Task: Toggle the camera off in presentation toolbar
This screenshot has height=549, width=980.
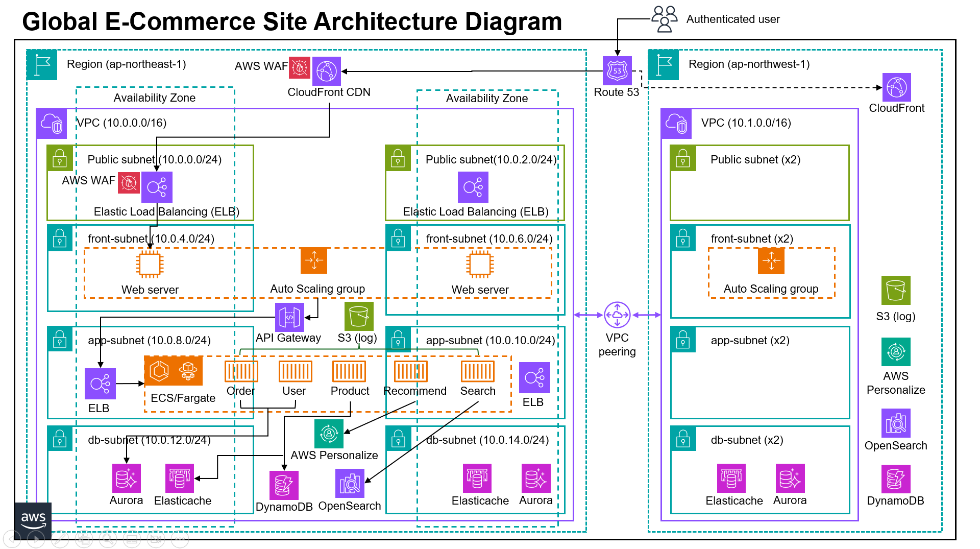Action: click(156, 538)
